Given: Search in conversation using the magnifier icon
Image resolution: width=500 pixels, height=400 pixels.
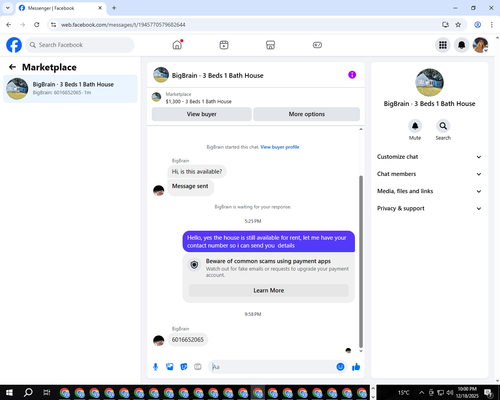Looking at the screenshot, I should pos(443,126).
